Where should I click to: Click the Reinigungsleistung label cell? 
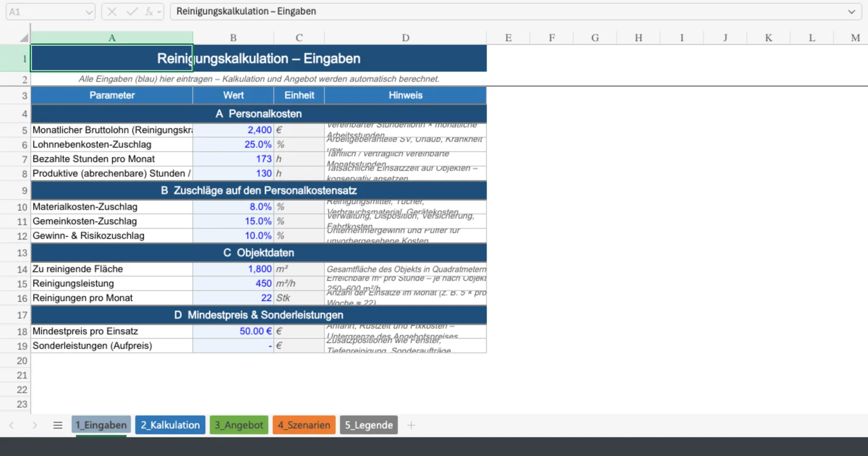112,283
